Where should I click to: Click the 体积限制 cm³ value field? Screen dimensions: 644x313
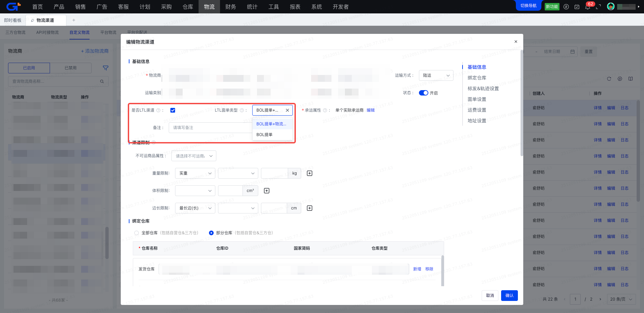[230, 191]
